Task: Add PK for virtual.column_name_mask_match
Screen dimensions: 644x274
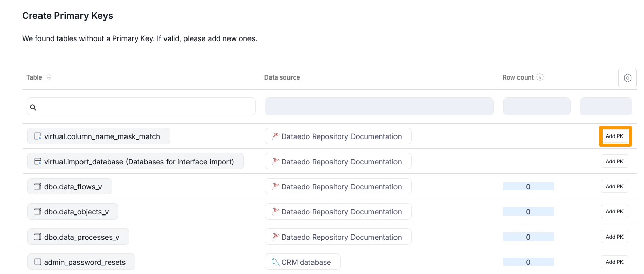Action: [x=614, y=136]
